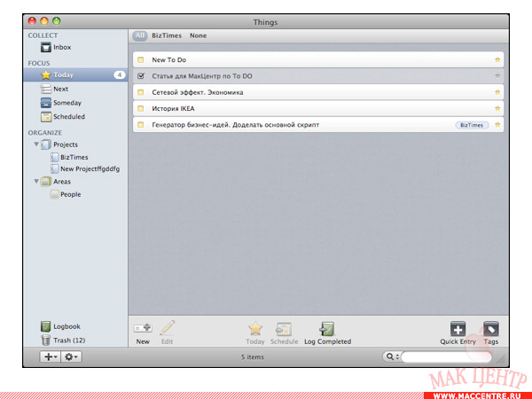
Task: Collapse the Areas disclosure triangle
Action: (x=36, y=182)
